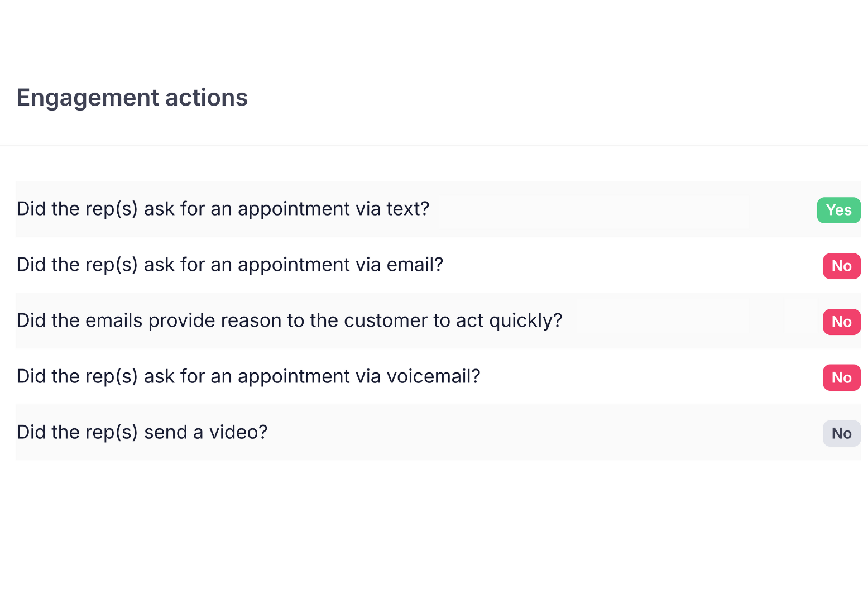Select the Engagement actions heading
Viewport: 868px width, 603px height.
(x=132, y=98)
